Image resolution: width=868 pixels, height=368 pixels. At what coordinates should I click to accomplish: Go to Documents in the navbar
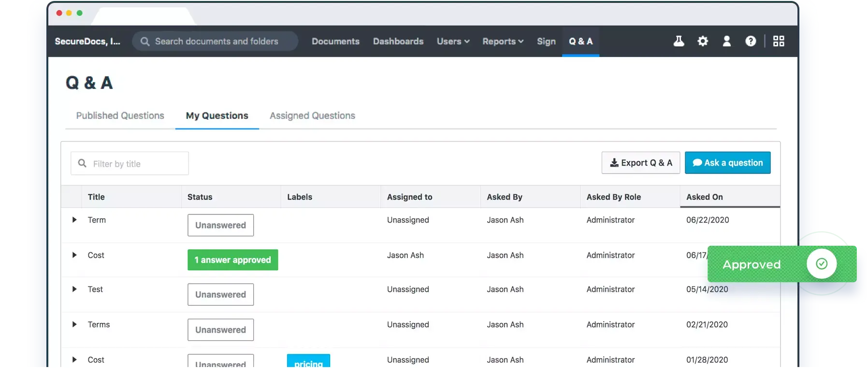pyautogui.click(x=335, y=42)
